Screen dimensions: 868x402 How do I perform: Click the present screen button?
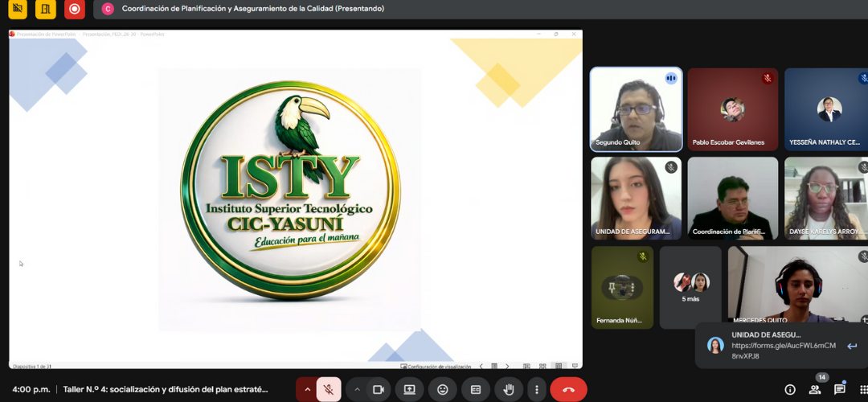pyautogui.click(x=409, y=389)
